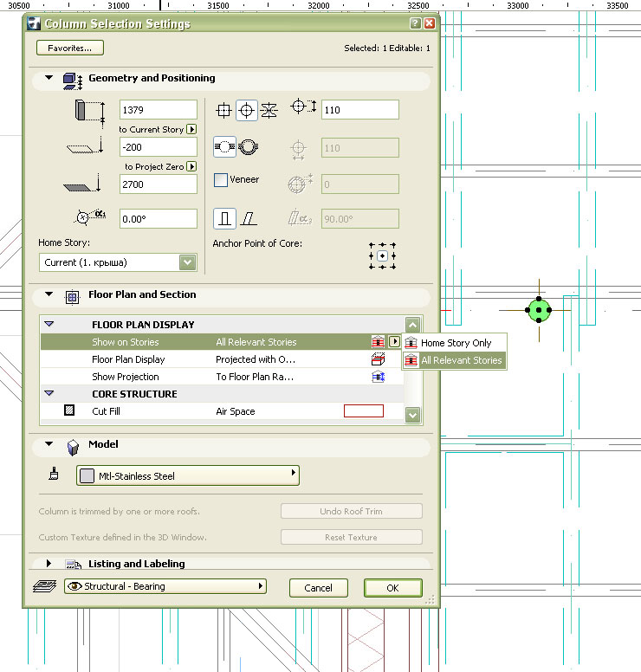
Task: Click the Cut Fill red outlined swatch
Action: point(364,411)
